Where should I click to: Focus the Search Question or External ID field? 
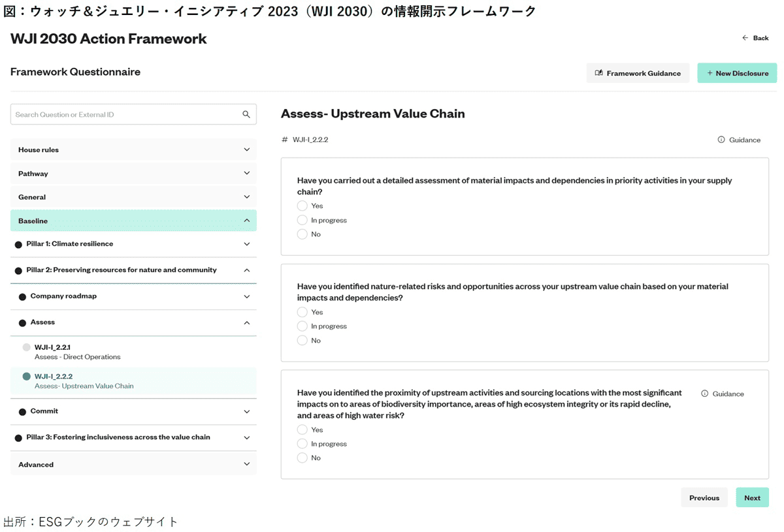133,114
